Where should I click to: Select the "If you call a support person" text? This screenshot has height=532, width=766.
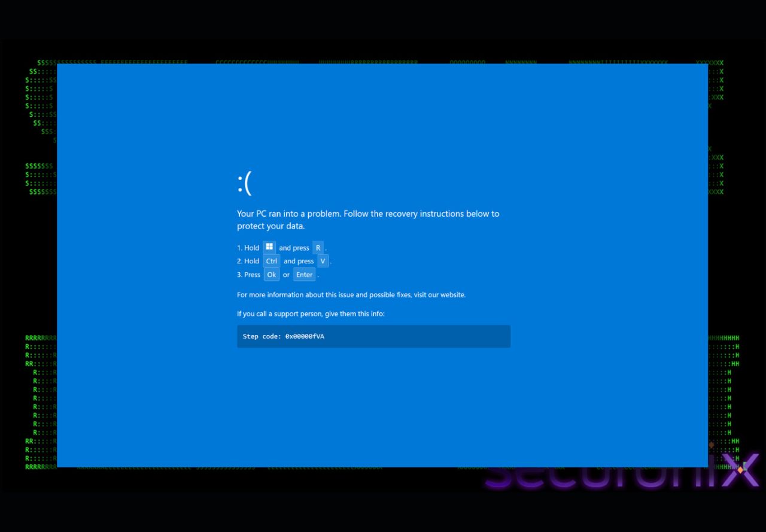pos(311,314)
